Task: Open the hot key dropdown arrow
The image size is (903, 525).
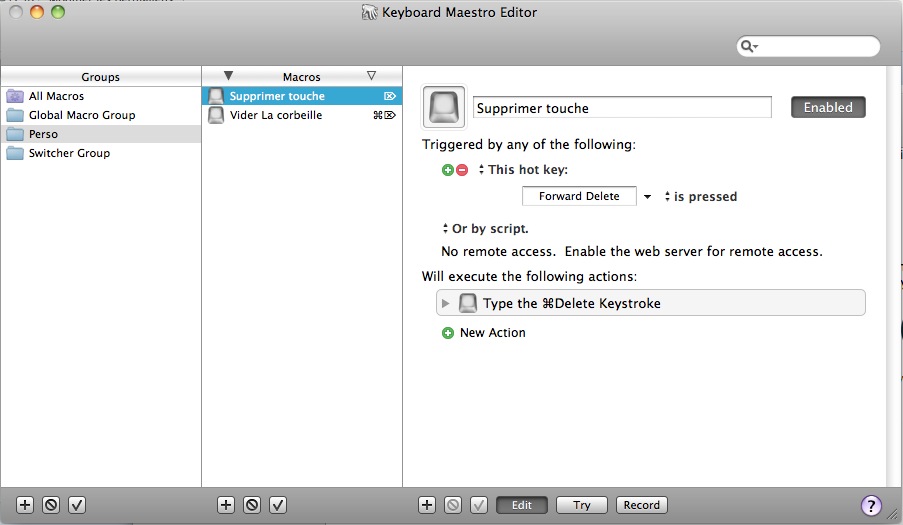Action: [x=647, y=197]
